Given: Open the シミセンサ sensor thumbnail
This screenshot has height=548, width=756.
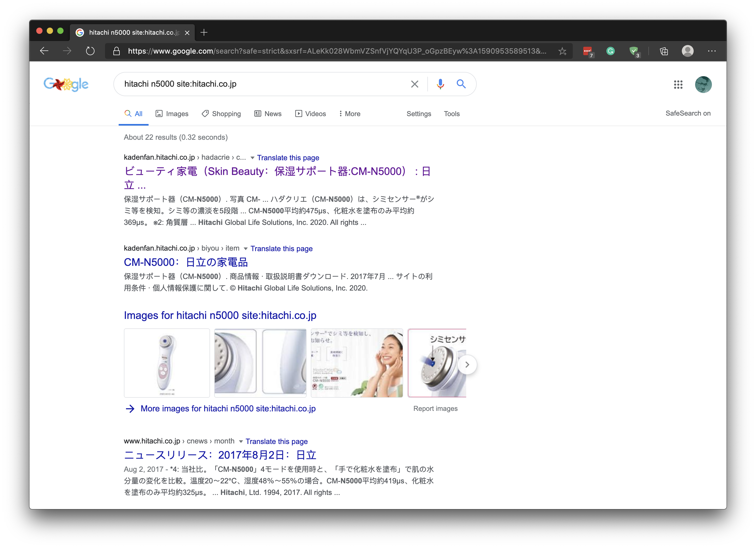Looking at the screenshot, I should click(x=437, y=363).
